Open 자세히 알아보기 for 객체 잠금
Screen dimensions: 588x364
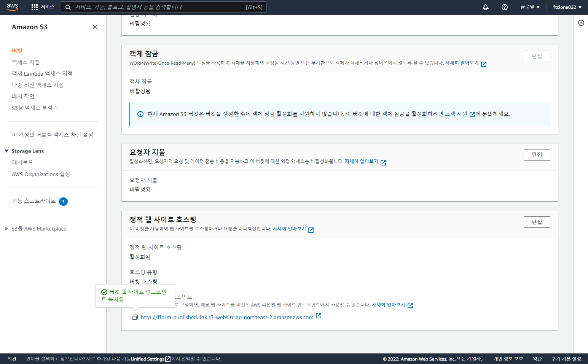pyautogui.click(x=462, y=63)
